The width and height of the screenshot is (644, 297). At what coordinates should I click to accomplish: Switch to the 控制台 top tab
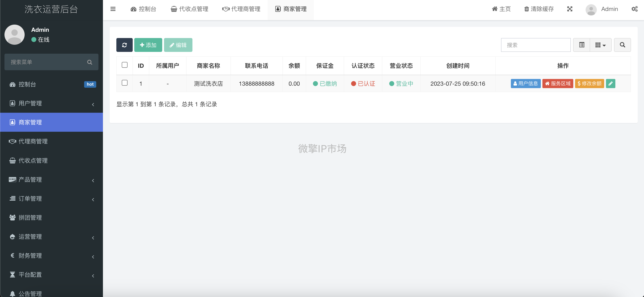pyautogui.click(x=143, y=9)
